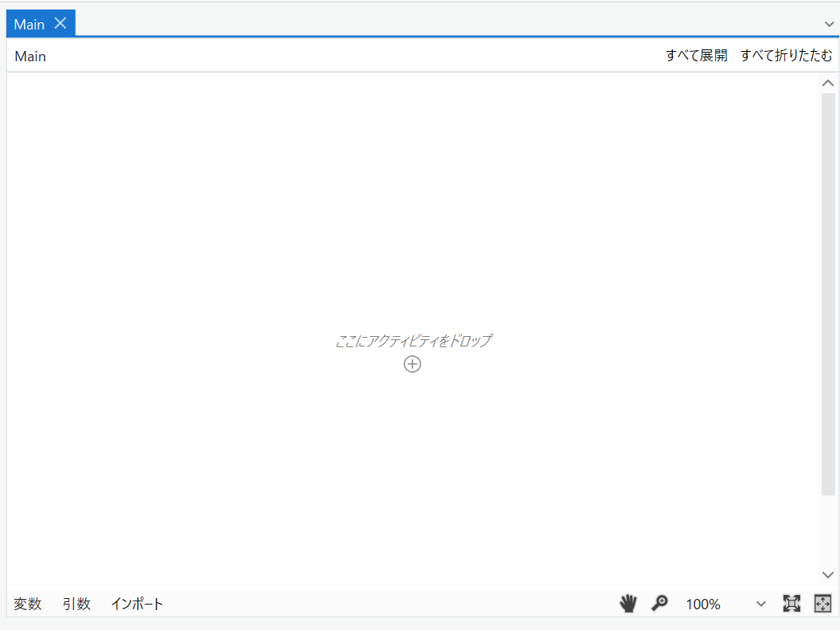Toggle zoom mode with the magnifier
Screen dimensions: 840x630
pyautogui.click(x=659, y=604)
